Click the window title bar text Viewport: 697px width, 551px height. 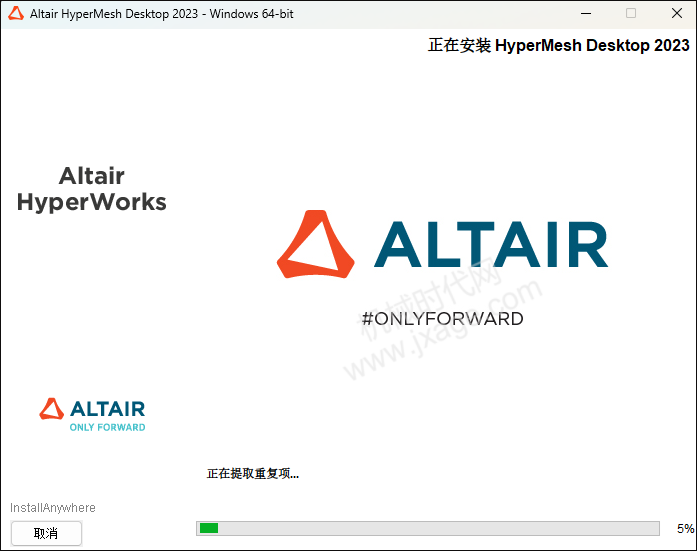(x=162, y=14)
